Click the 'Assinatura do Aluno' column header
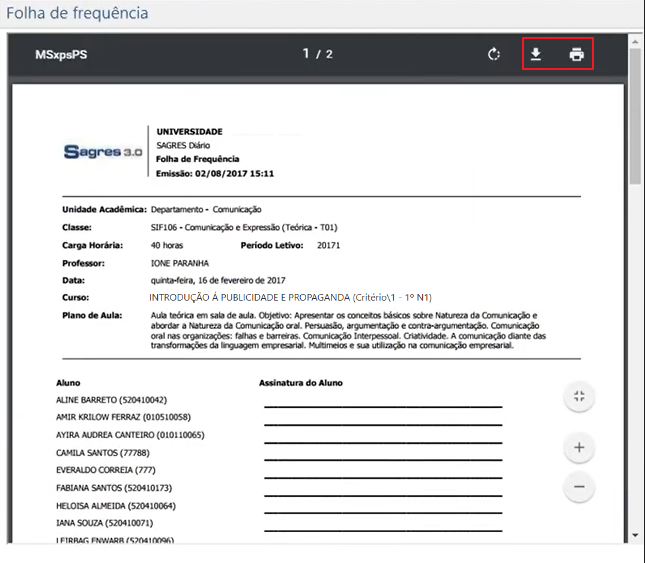This screenshot has width=645, height=563. 301,383
